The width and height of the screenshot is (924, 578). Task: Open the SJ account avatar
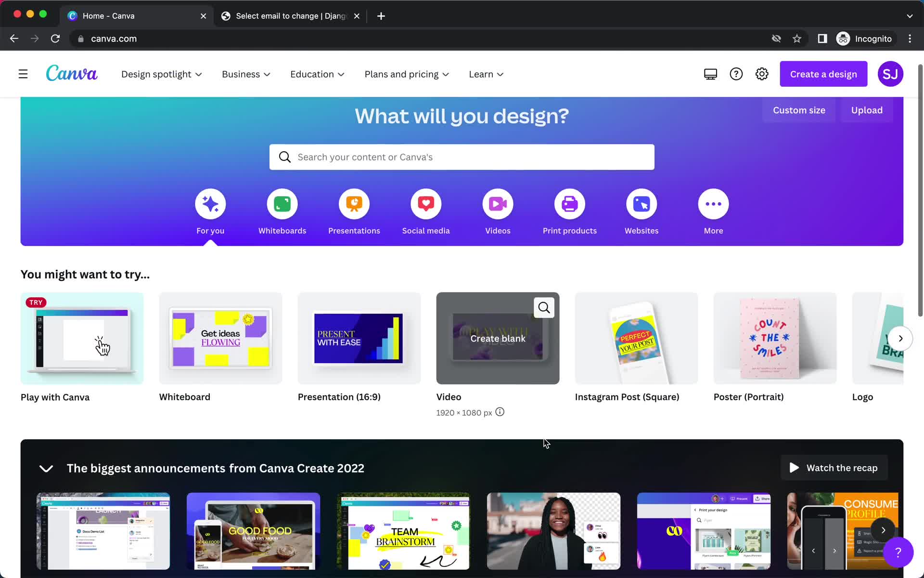(890, 74)
